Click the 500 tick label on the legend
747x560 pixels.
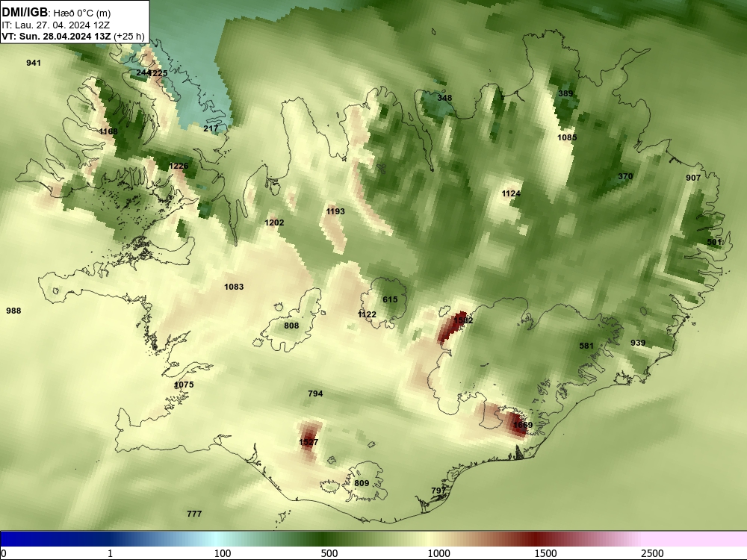tap(329, 553)
